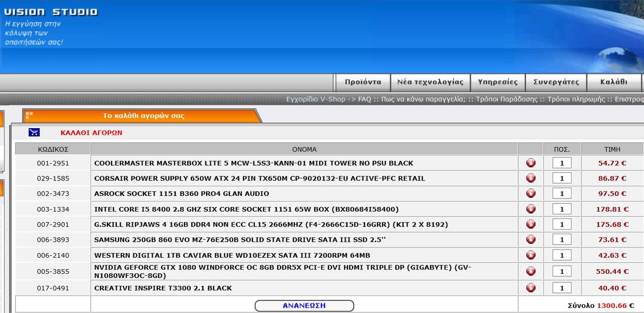Edit quantity field for Intel Core i5 8400
Viewport: 644px width, 313px height.
click(562, 209)
